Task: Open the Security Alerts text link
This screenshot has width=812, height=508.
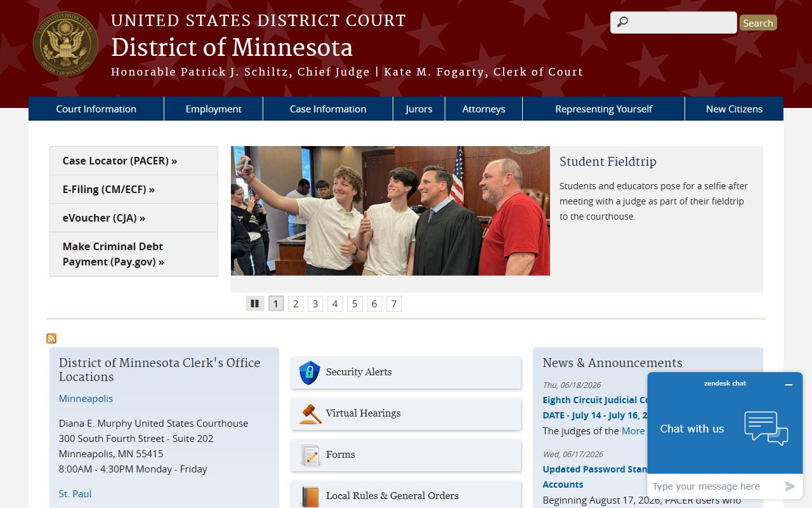Action: [x=359, y=372]
